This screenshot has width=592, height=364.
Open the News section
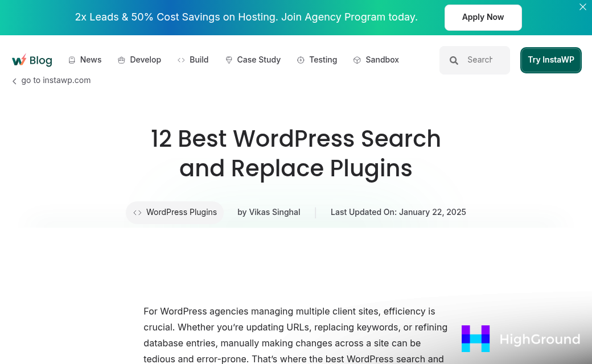(x=91, y=59)
